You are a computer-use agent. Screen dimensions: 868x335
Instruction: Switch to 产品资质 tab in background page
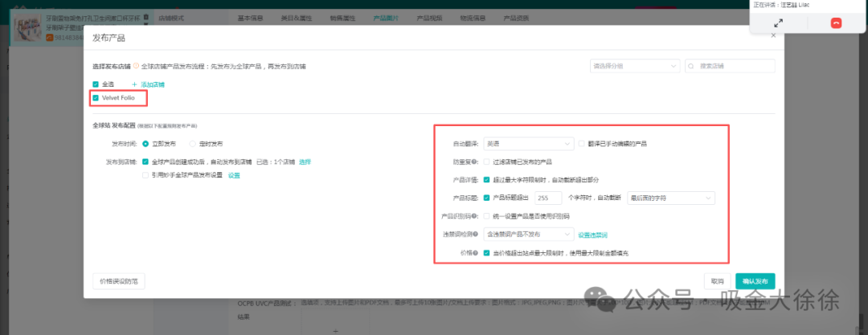click(516, 18)
